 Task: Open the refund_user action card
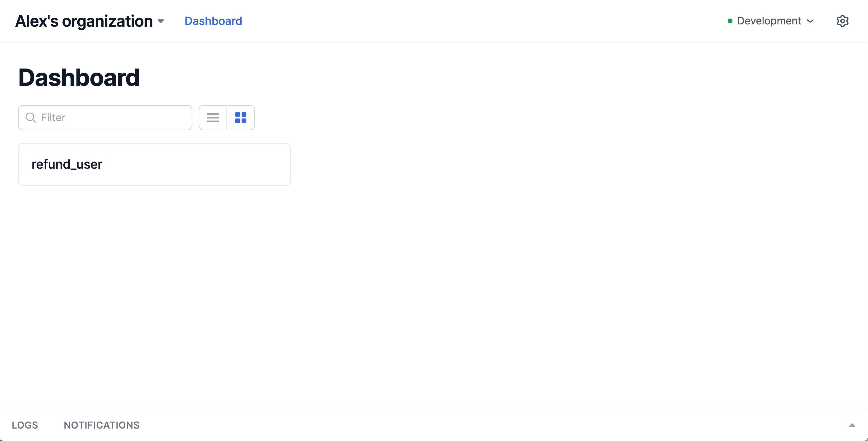[x=154, y=164]
